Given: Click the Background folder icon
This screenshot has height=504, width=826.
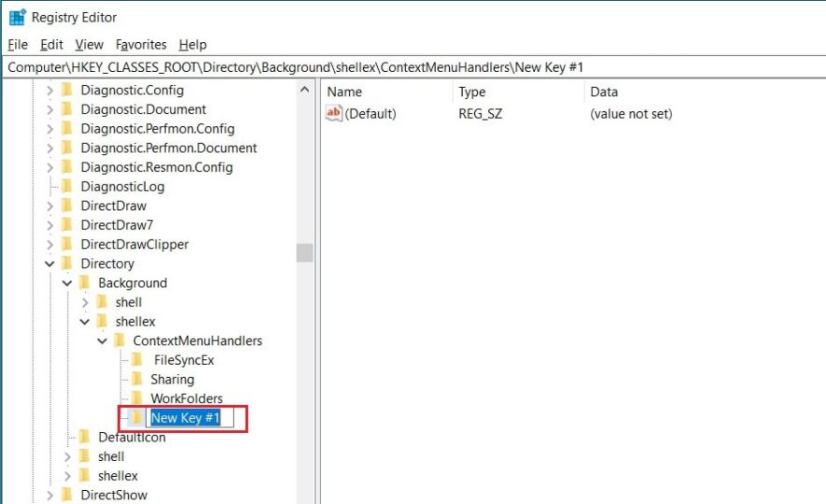Looking at the screenshot, I should (84, 283).
